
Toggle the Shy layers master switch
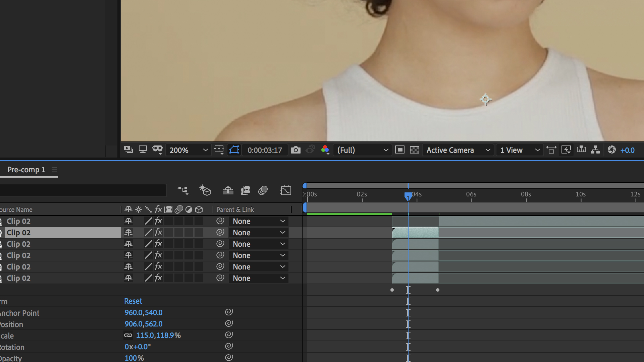[x=228, y=190]
